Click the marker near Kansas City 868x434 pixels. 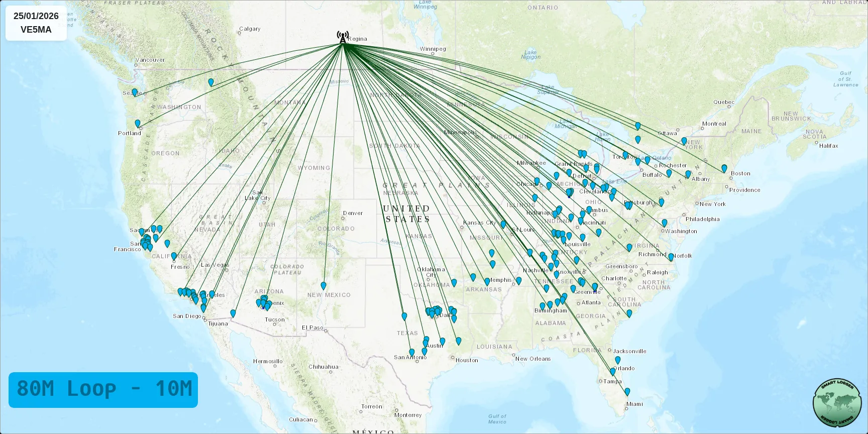tap(503, 225)
